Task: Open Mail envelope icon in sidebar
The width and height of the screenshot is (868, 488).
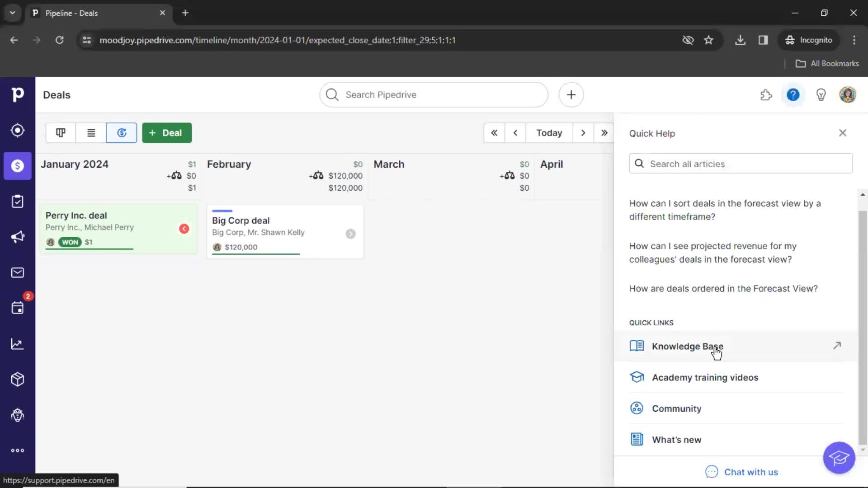Action: point(18,272)
